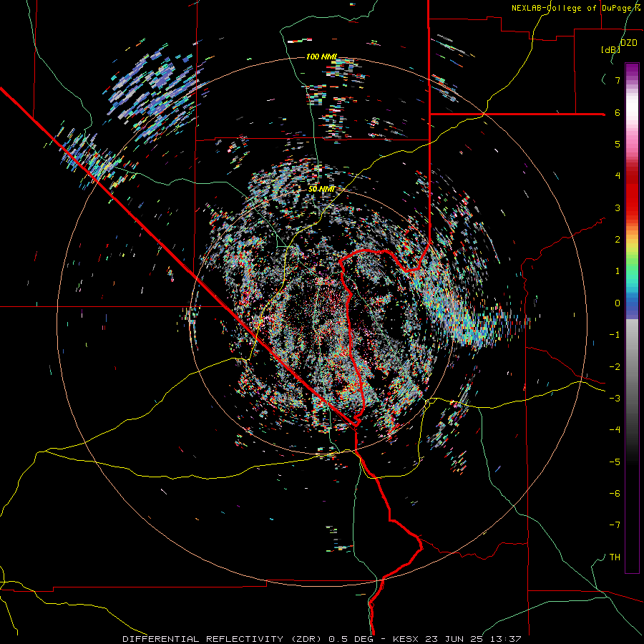Click the 100 NMI range ring label
Image resolution: width=644 pixels, height=644 pixels.
(x=321, y=57)
